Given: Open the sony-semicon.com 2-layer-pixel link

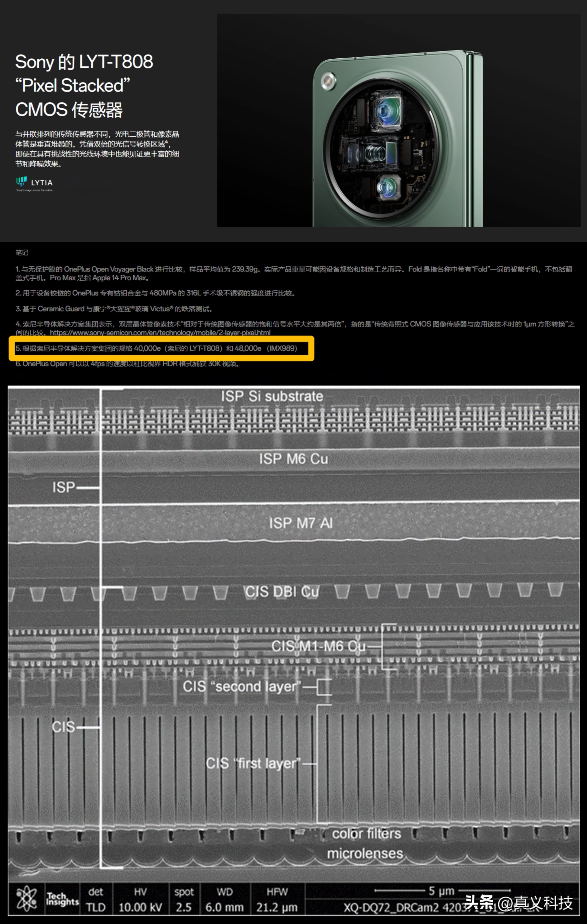Looking at the screenshot, I should pos(160,333).
